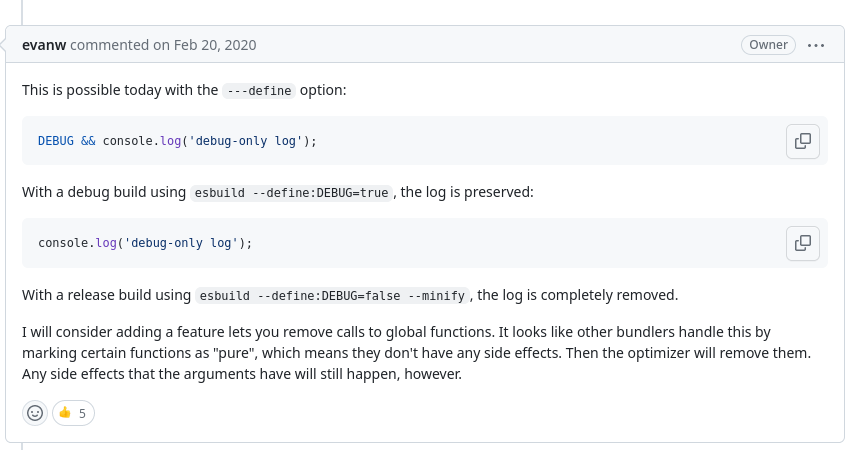Copy the DEBUG && console.log code snippet
Viewport: 853px width, 450px height.
coord(802,141)
